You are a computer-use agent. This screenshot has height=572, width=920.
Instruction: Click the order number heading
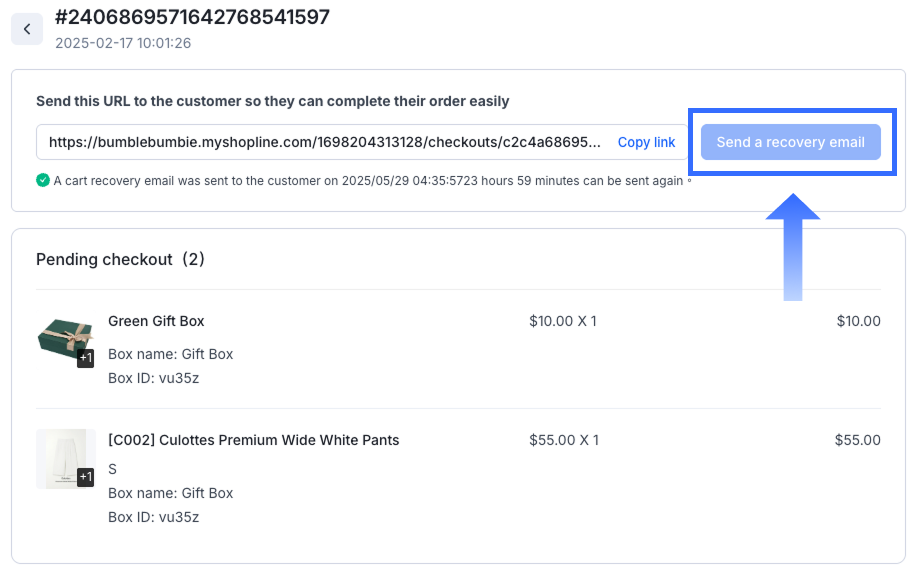pyautogui.click(x=192, y=17)
